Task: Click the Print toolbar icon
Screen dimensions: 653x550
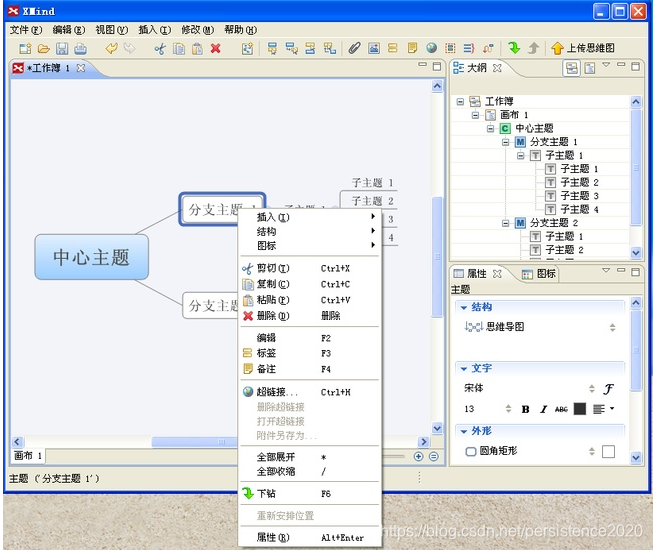Action: point(80,49)
